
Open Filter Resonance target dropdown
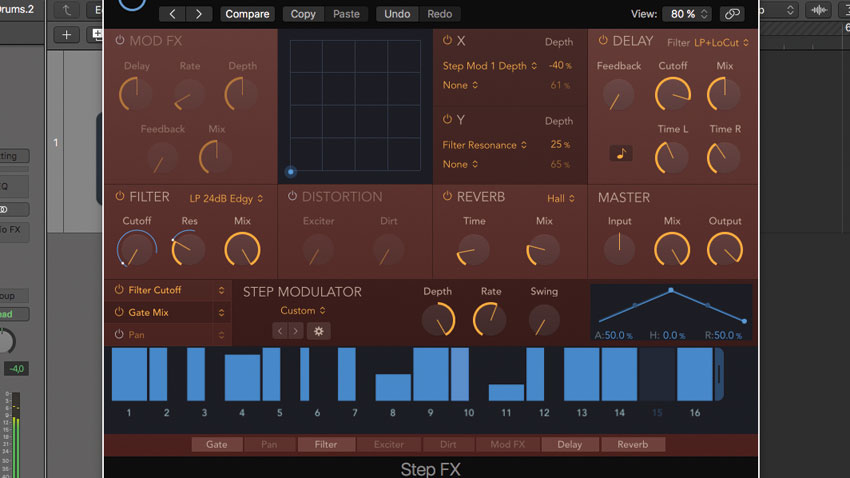pyautogui.click(x=485, y=145)
